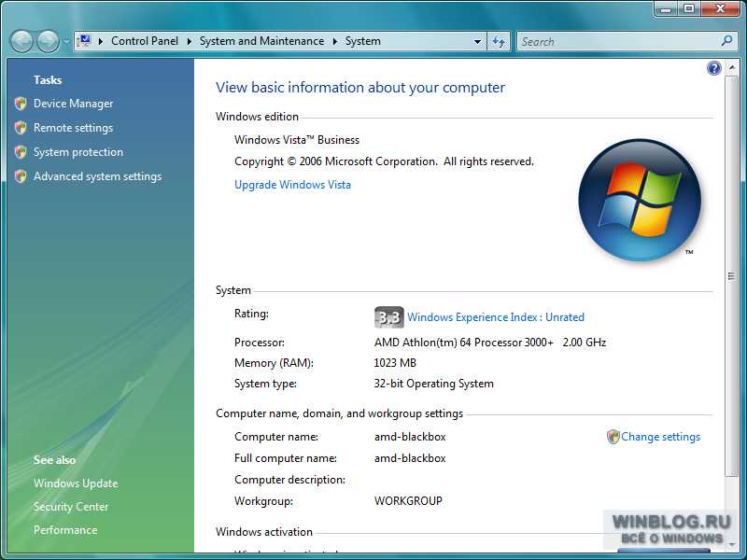The image size is (747, 560).
Task: Click the Upgrade Windows Vista link
Action: 292,185
